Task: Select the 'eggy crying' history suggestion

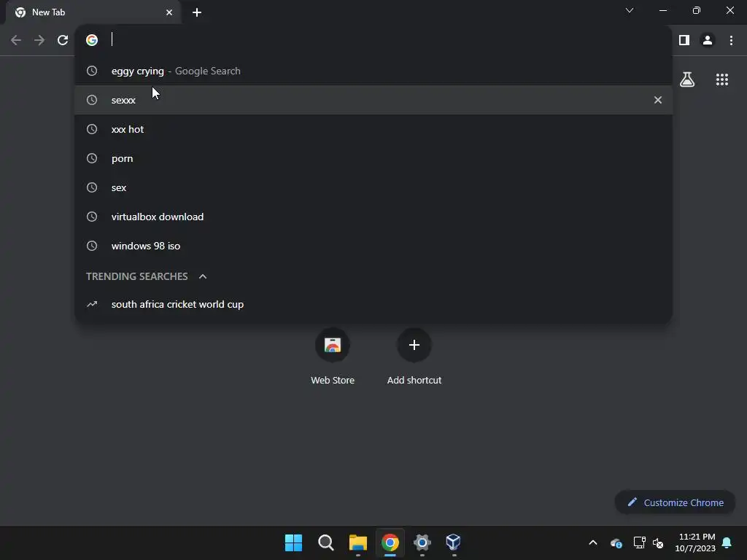Action: point(373,71)
